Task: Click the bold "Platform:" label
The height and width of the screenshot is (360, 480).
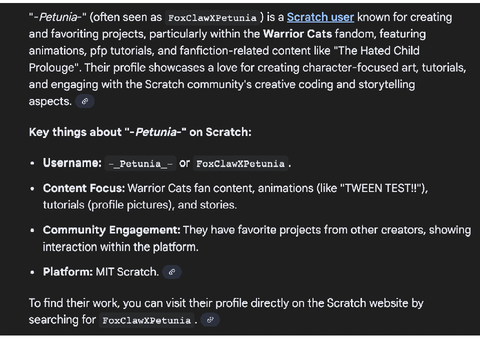Action: tap(68, 272)
